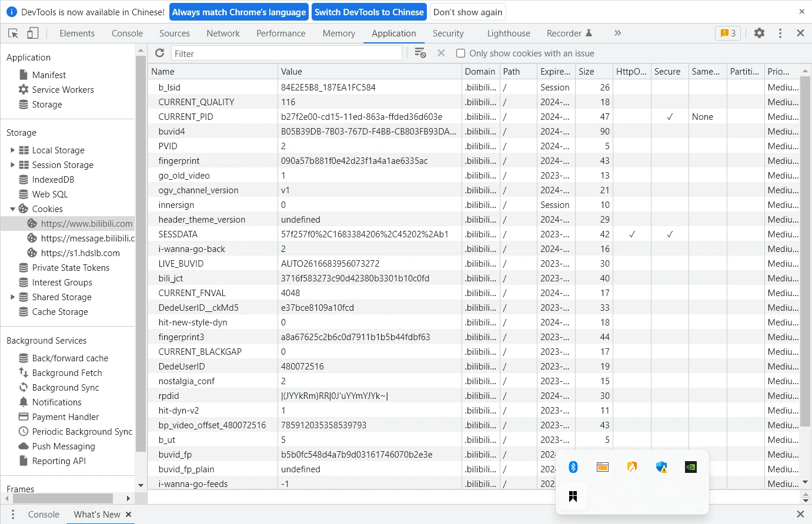Close the What's New drawer tab

click(128, 515)
